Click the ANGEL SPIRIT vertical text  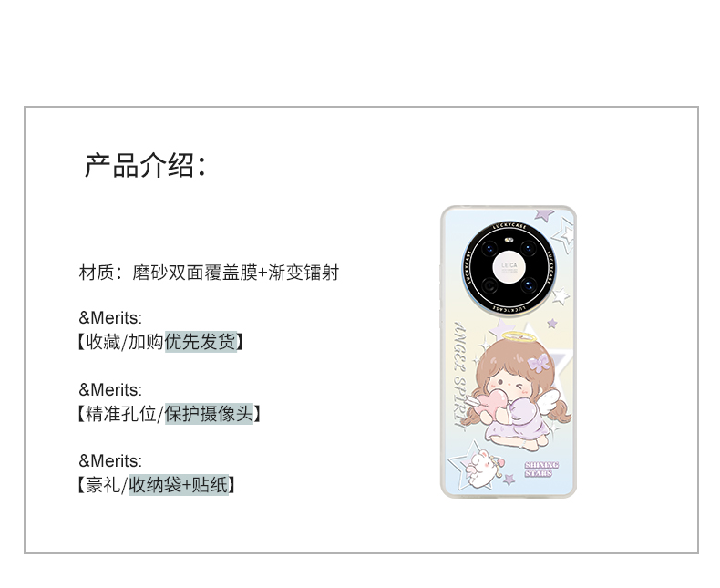point(459,376)
